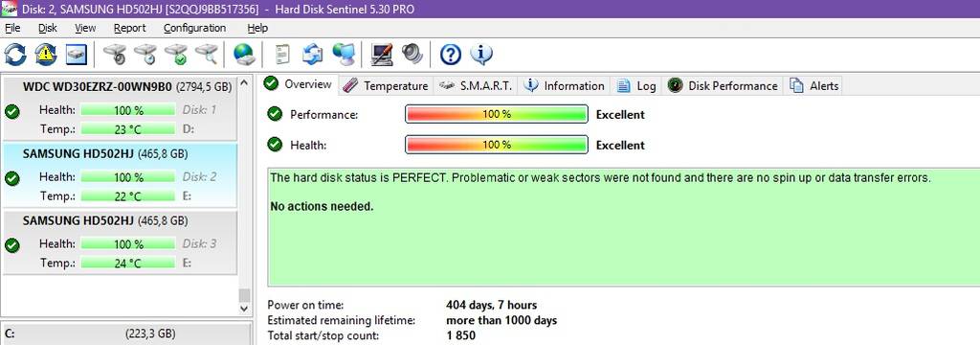Open the Report menu
The width and height of the screenshot is (980, 345).
(129, 28)
